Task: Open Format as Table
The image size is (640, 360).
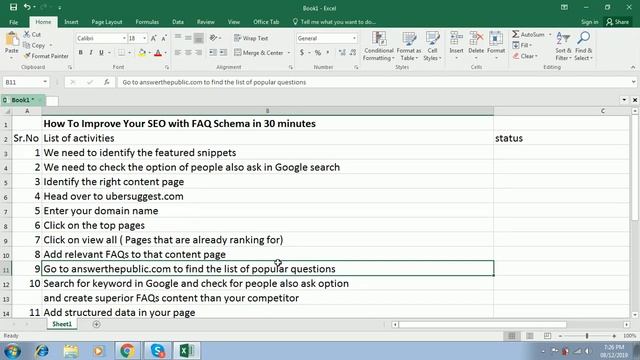Action: pyautogui.click(x=408, y=46)
